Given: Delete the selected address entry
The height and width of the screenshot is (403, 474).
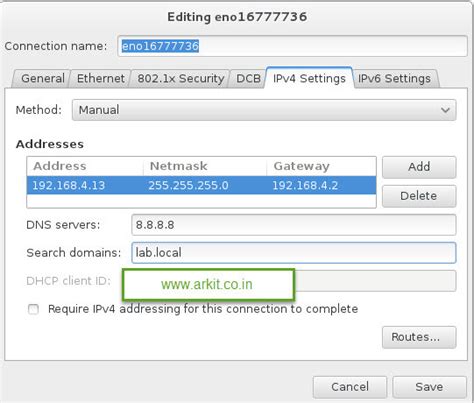Looking at the screenshot, I should pos(419,196).
